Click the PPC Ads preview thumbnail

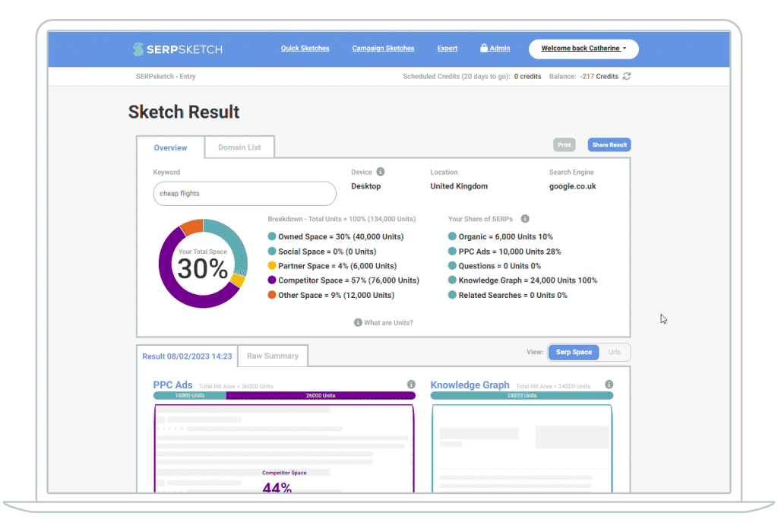(x=284, y=448)
